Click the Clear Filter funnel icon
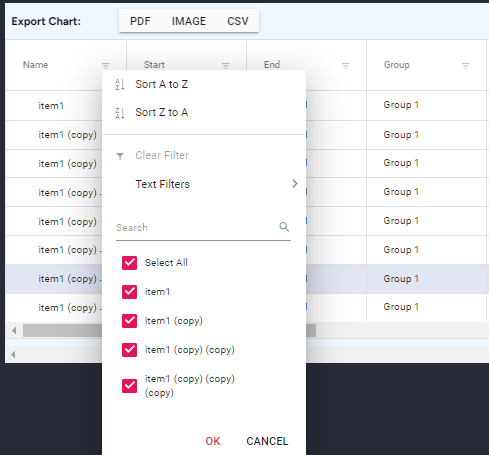Screen dimensions: 489x455 pos(120,156)
